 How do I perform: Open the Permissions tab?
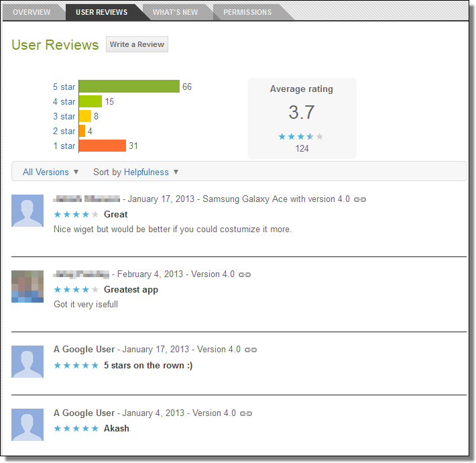[247, 12]
